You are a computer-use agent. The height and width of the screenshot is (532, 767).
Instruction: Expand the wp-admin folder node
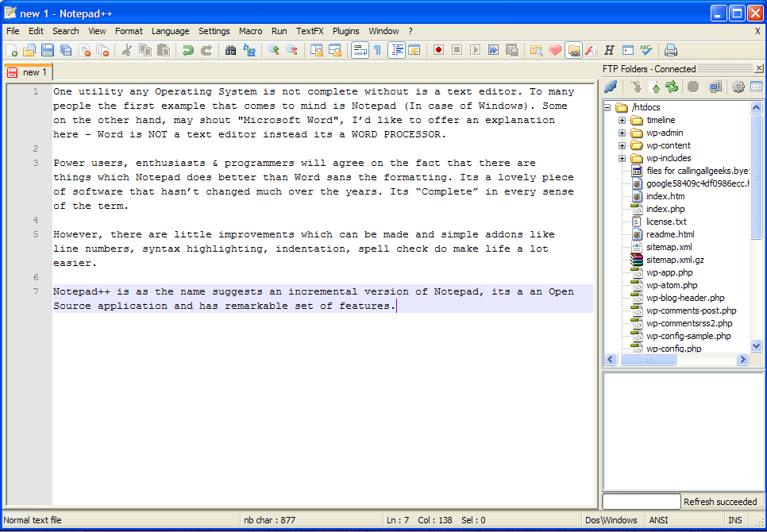coord(622,133)
